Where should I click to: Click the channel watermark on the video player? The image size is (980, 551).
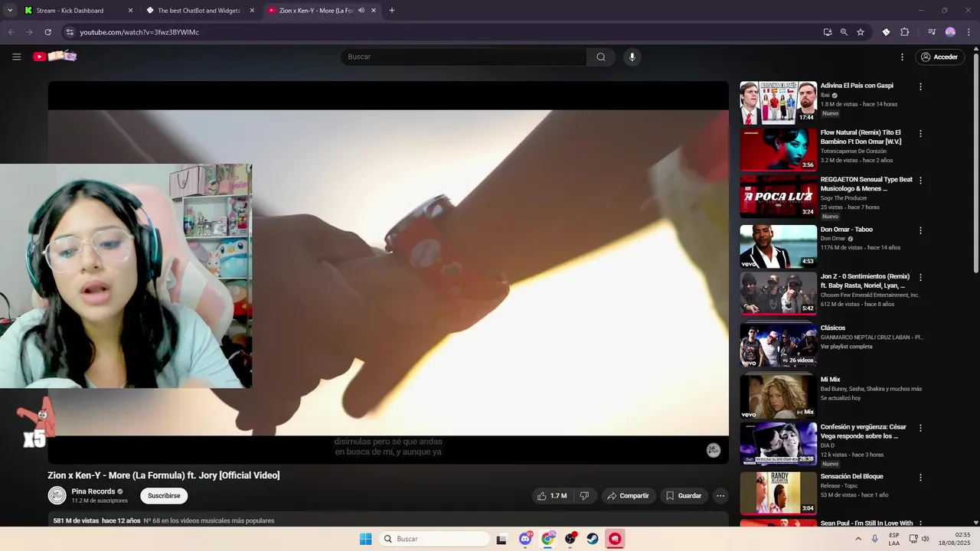coord(714,450)
